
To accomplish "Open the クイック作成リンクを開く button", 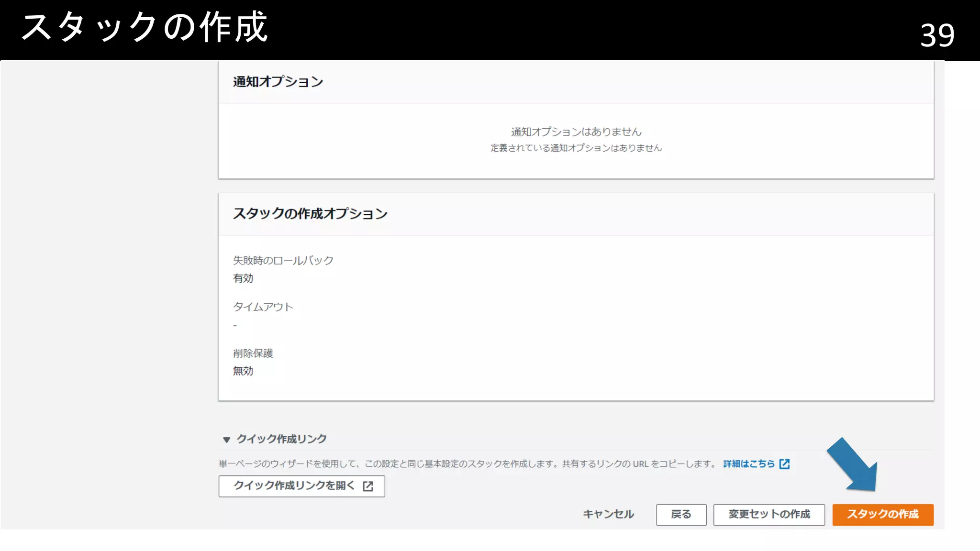I will (302, 486).
